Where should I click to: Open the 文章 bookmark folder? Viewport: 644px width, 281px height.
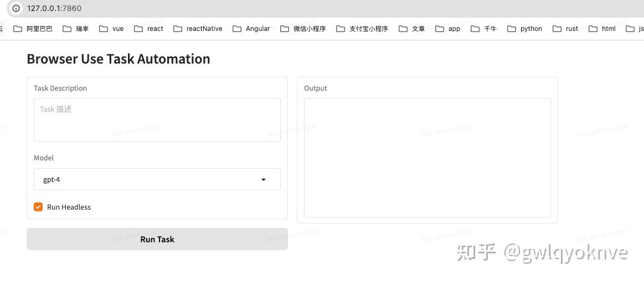tap(412, 29)
